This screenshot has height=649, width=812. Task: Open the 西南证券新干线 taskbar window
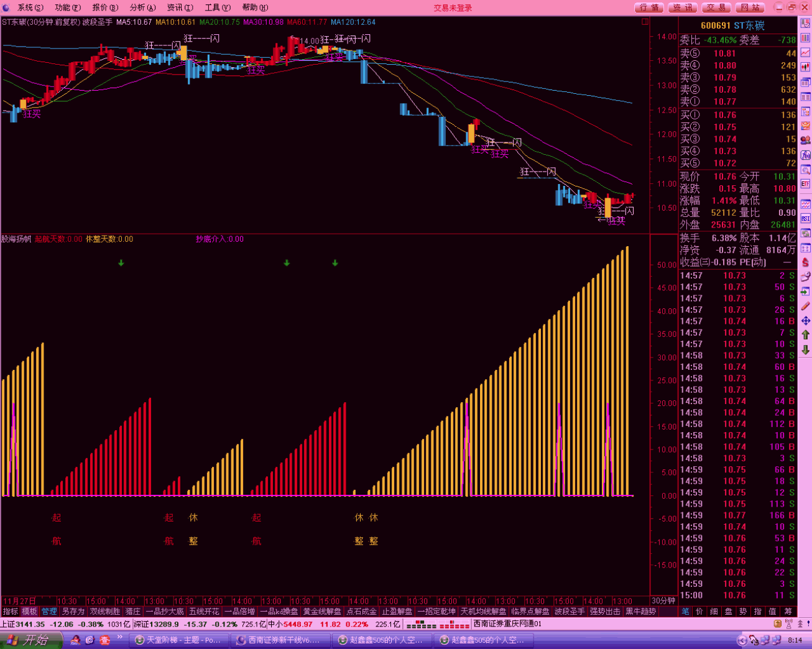click(280, 640)
